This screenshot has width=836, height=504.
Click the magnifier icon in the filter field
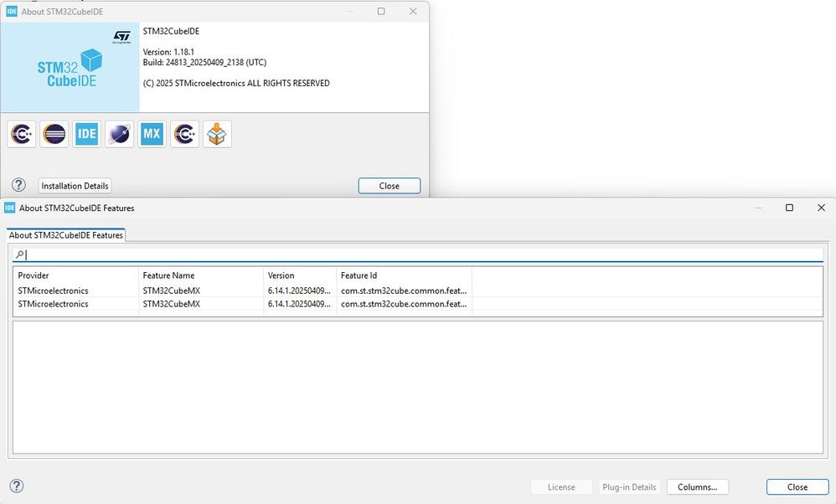[x=20, y=255]
